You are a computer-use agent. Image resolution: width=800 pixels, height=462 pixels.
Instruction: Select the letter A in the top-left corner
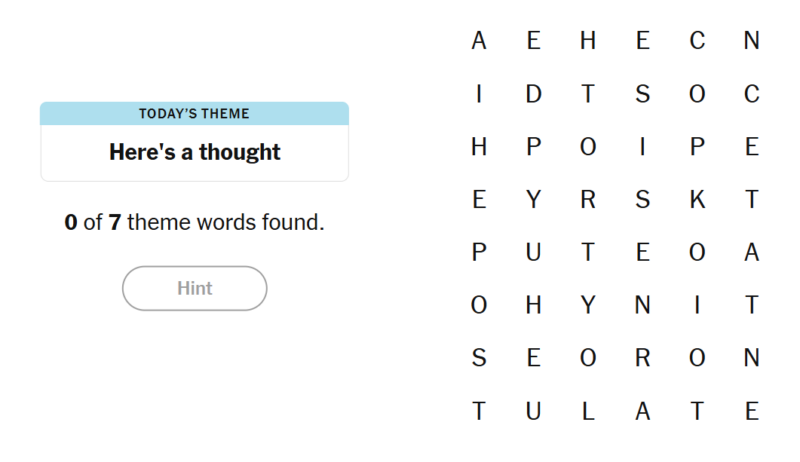(479, 41)
